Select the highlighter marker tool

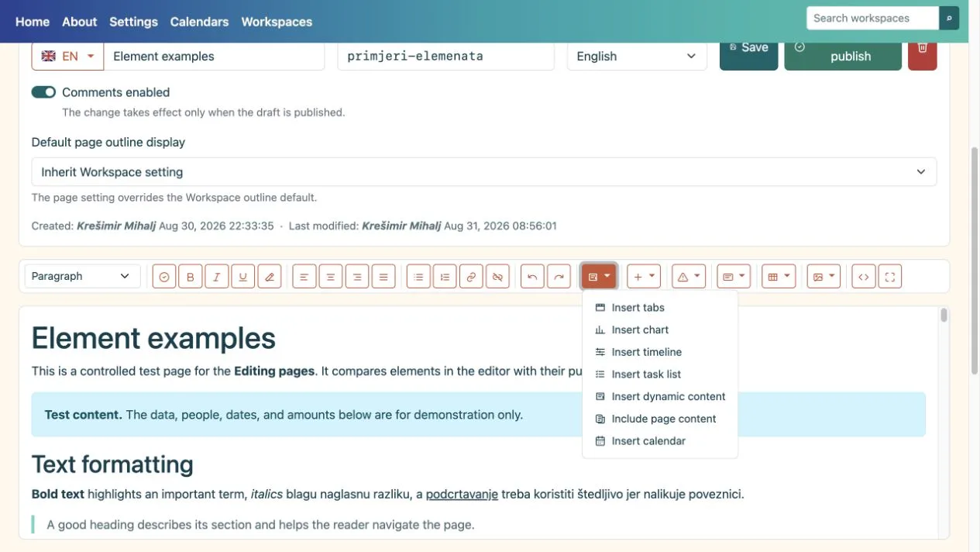click(270, 277)
